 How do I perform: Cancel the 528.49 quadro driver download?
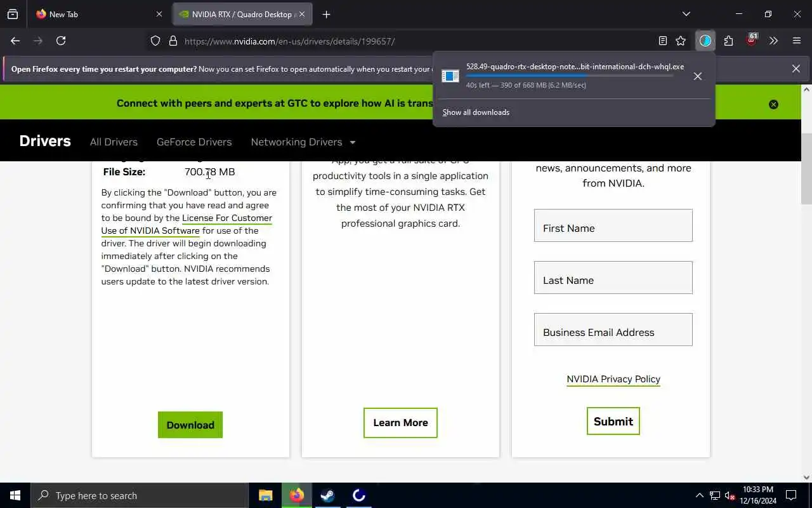pyautogui.click(x=698, y=76)
